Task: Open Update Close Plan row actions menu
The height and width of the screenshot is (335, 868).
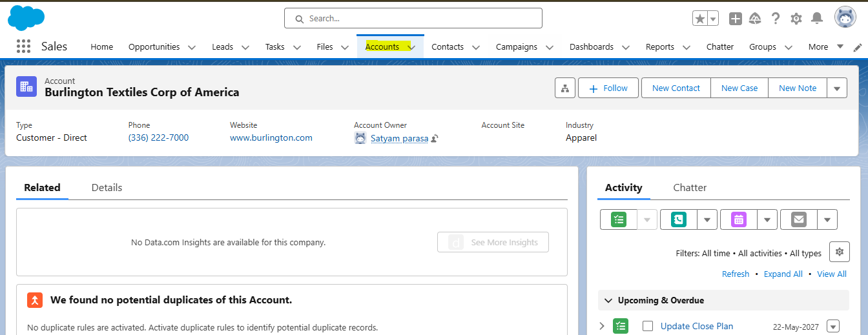Action: pos(833,326)
